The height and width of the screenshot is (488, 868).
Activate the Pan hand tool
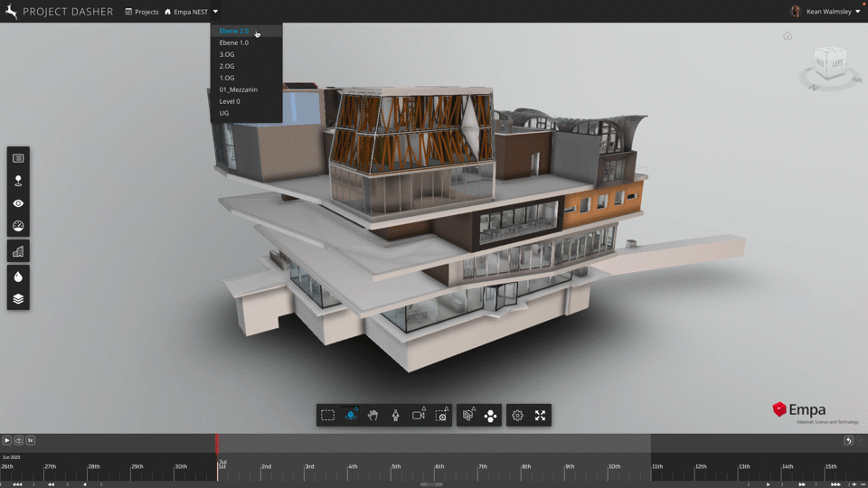click(x=373, y=416)
